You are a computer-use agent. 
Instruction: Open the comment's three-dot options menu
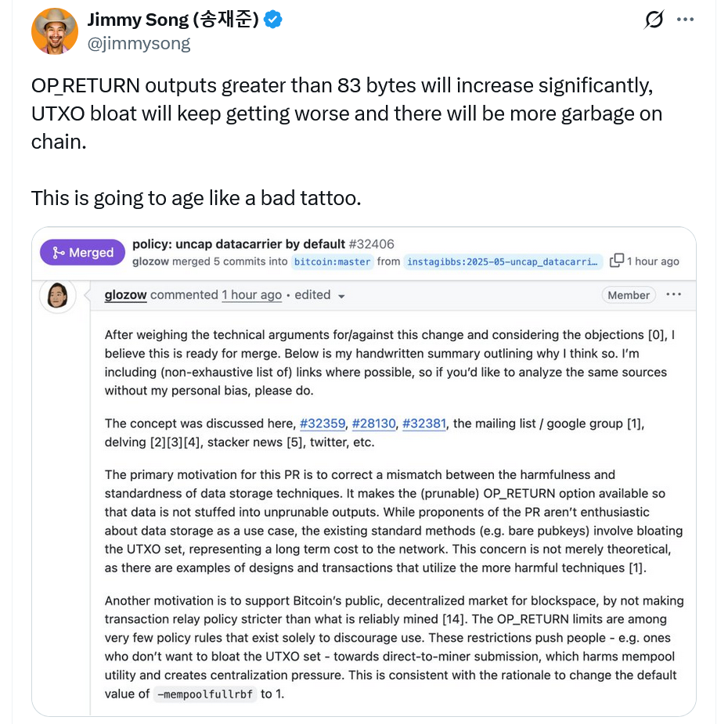pyautogui.click(x=673, y=295)
